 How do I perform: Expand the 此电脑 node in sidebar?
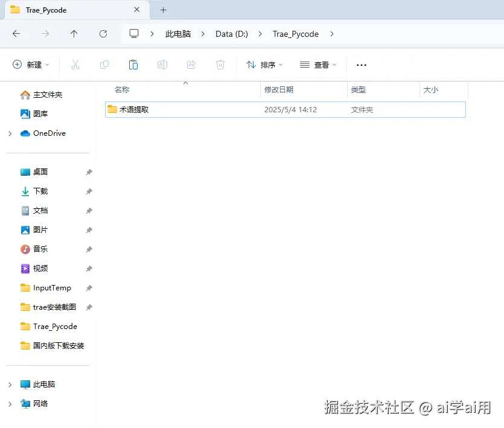(x=10, y=385)
